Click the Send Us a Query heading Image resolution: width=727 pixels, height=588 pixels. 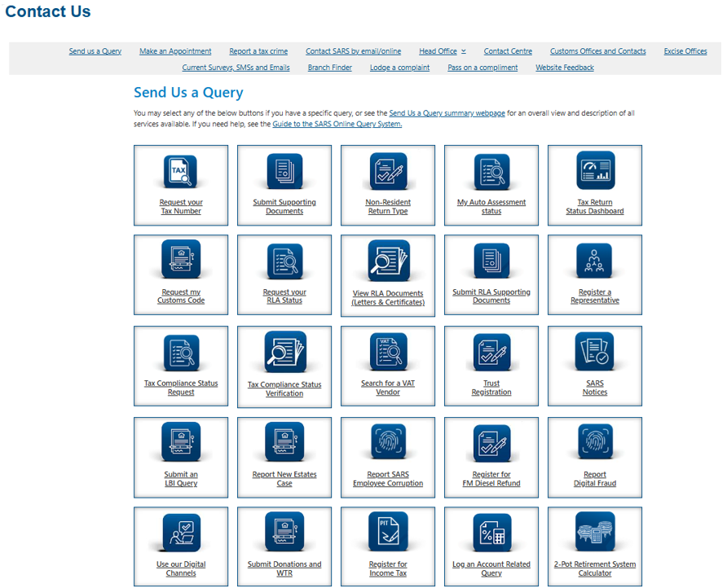(188, 93)
